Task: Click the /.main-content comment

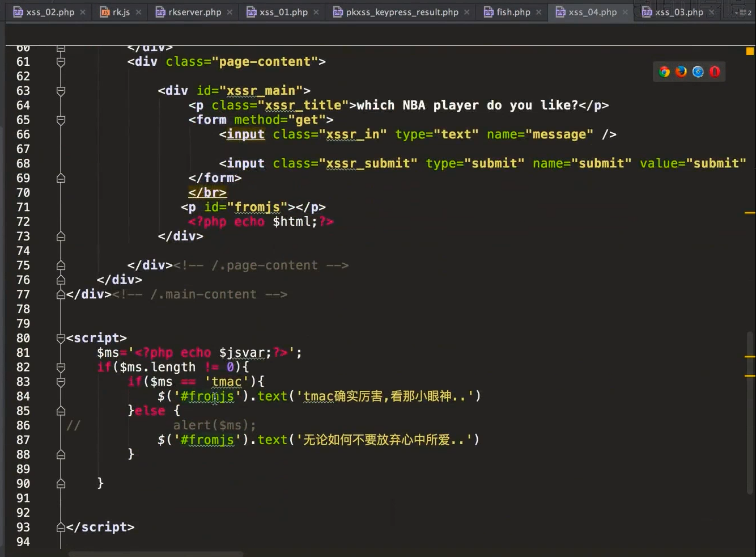Action: (199, 294)
